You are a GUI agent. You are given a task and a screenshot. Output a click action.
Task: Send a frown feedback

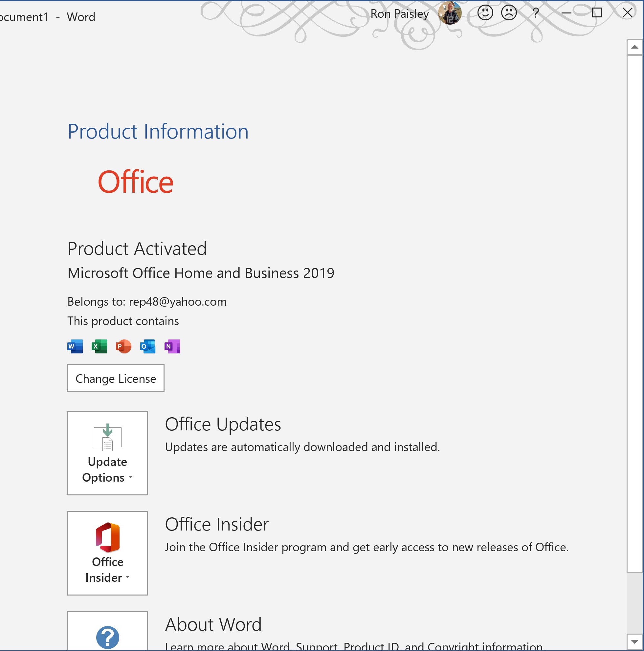point(508,13)
